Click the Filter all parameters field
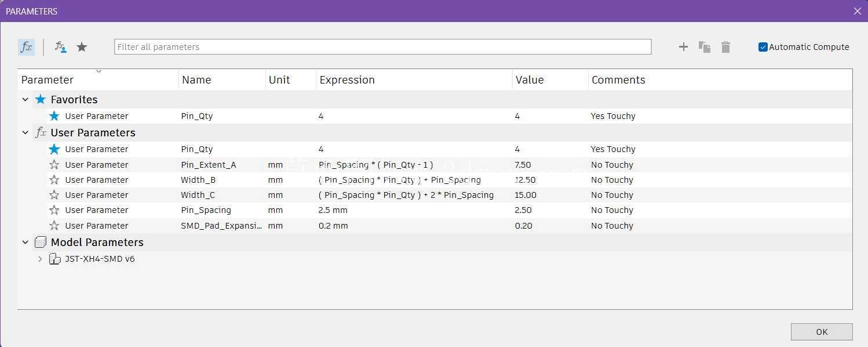Screen dimensions: 868x347 point(382,47)
